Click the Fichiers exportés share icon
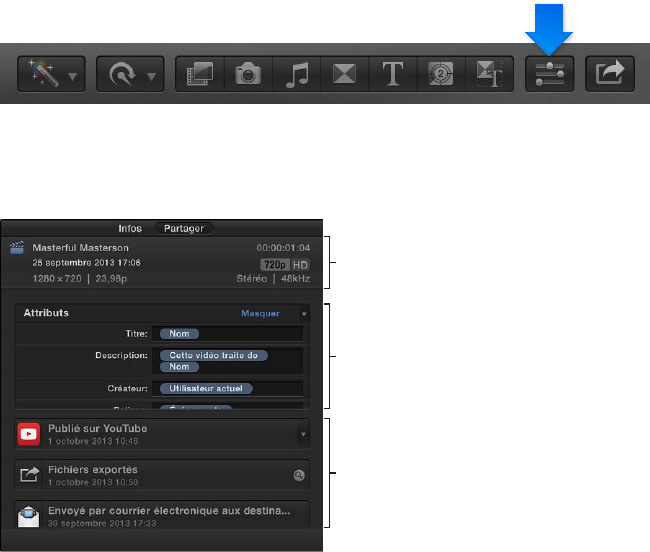 point(29,475)
